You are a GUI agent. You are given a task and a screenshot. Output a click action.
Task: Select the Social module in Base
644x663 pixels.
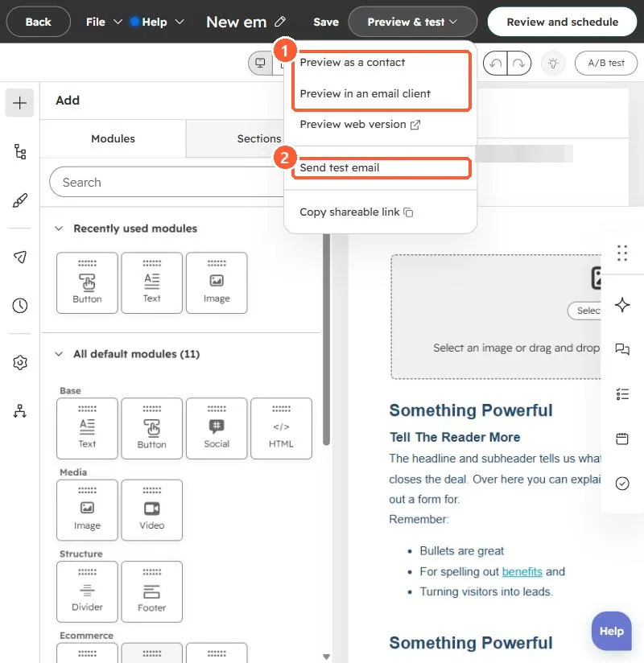coord(217,428)
